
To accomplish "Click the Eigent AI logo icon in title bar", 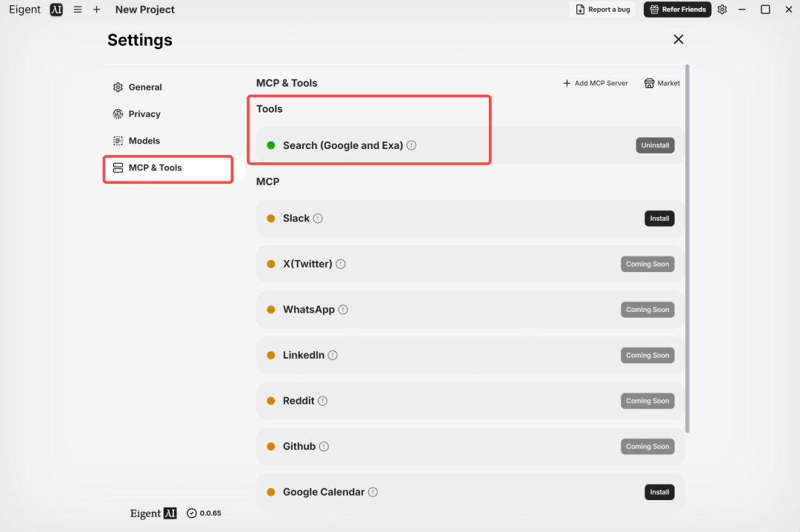I will click(x=56, y=10).
